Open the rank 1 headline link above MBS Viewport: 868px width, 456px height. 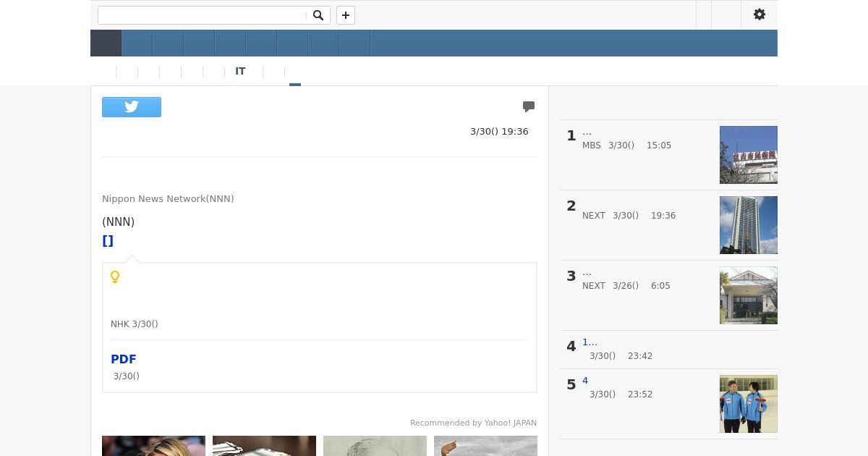click(x=587, y=132)
